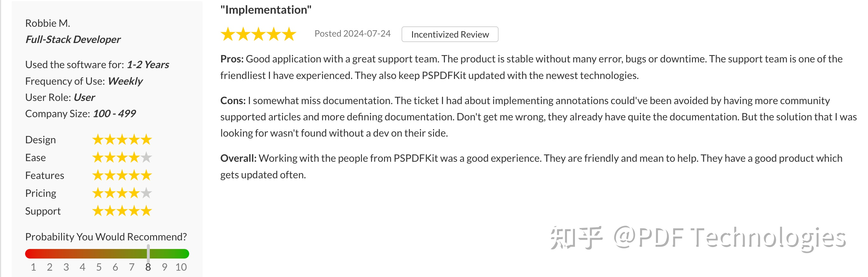Click the Incentivized Review badge
Viewport: 868px width, 277px height.
tap(450, 34)
